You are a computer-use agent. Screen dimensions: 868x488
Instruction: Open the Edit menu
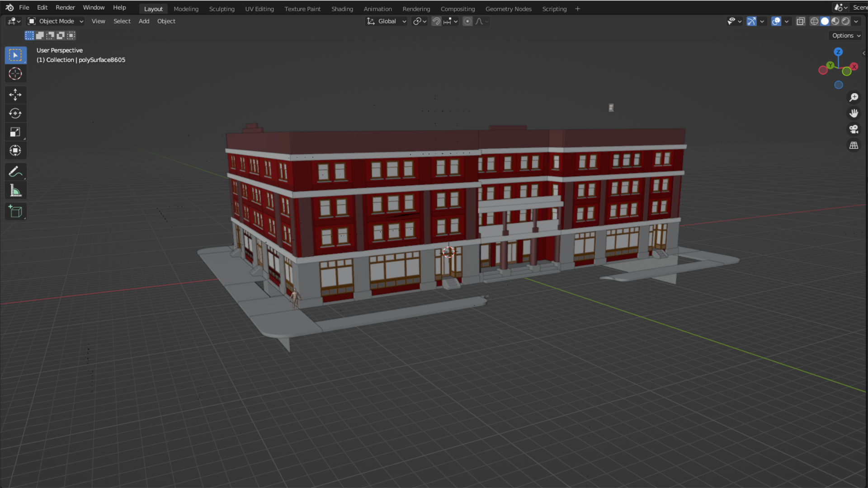(42, 7)
